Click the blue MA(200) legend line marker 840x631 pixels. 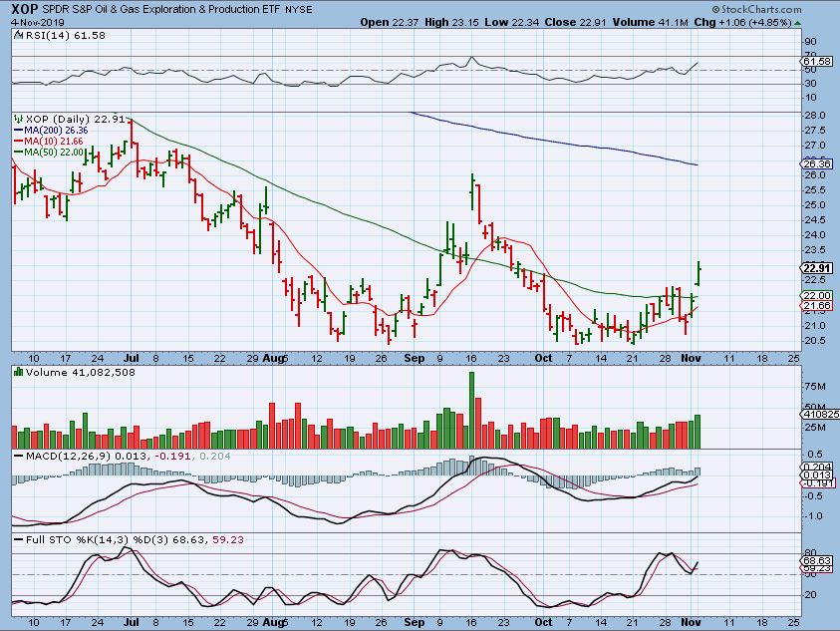(x=16, y=130)
